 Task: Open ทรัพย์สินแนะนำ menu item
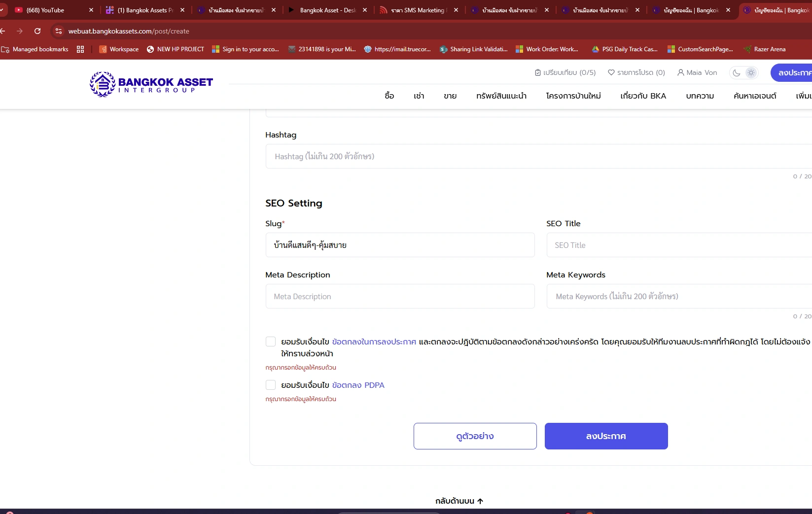501,96
